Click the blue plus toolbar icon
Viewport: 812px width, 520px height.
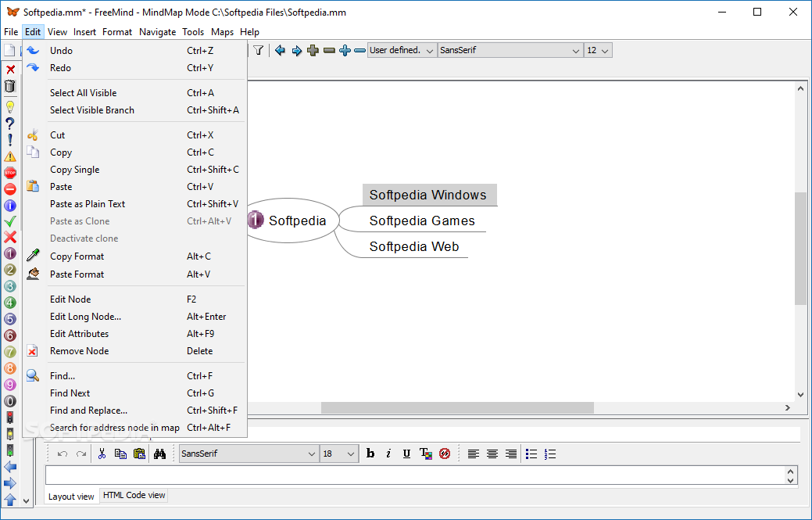pos(345,50)
